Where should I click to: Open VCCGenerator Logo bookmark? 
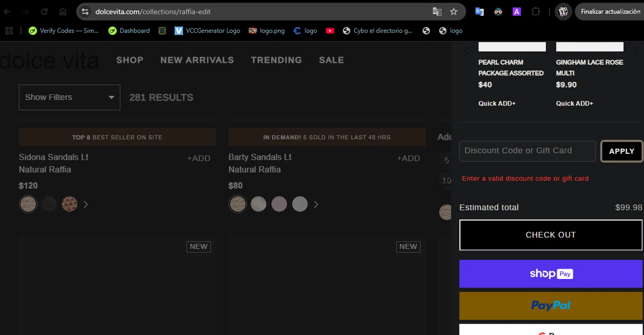(x=208, y=30)
